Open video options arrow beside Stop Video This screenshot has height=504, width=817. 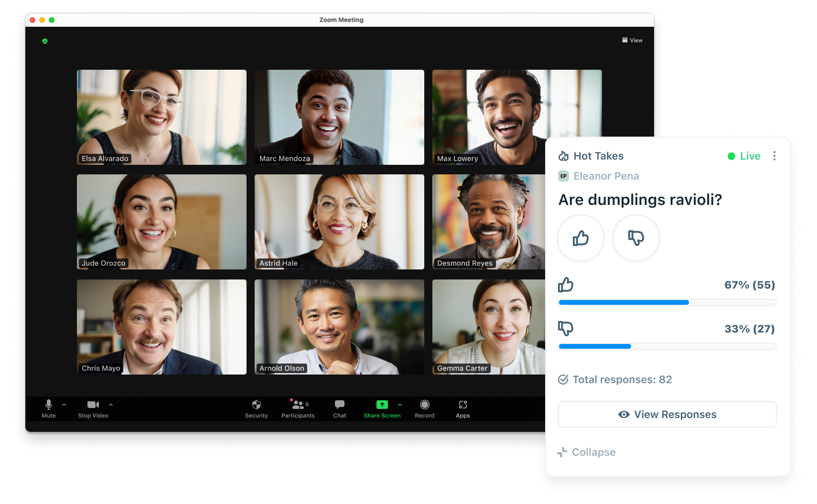tap(111, 405)
